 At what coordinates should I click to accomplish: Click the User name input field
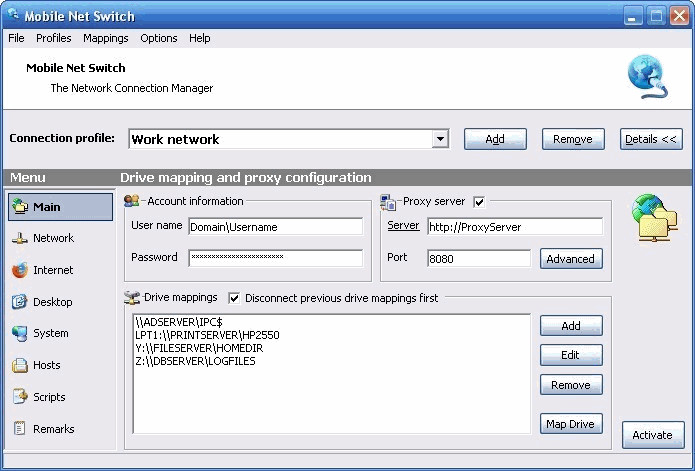275,226
